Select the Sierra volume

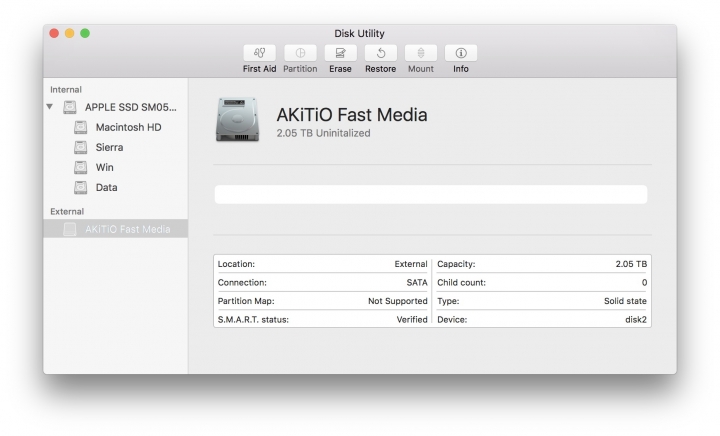pyautogui.click(x=109, y=147)
